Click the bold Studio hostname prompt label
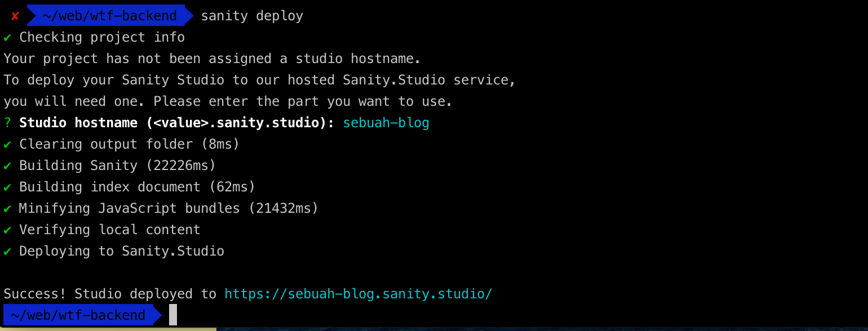 click(x=176, y=123)
